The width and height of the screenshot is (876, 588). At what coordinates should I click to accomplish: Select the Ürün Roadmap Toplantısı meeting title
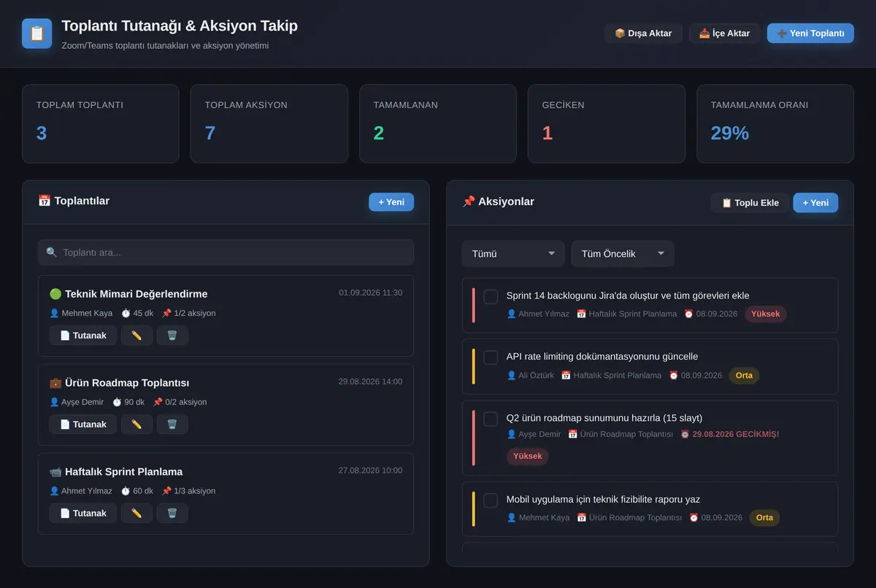pyautogui.click(x=120, y=383)
